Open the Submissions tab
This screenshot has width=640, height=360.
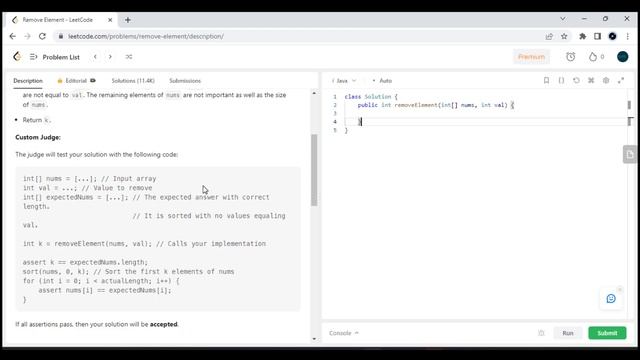click(x=185, y=81)
